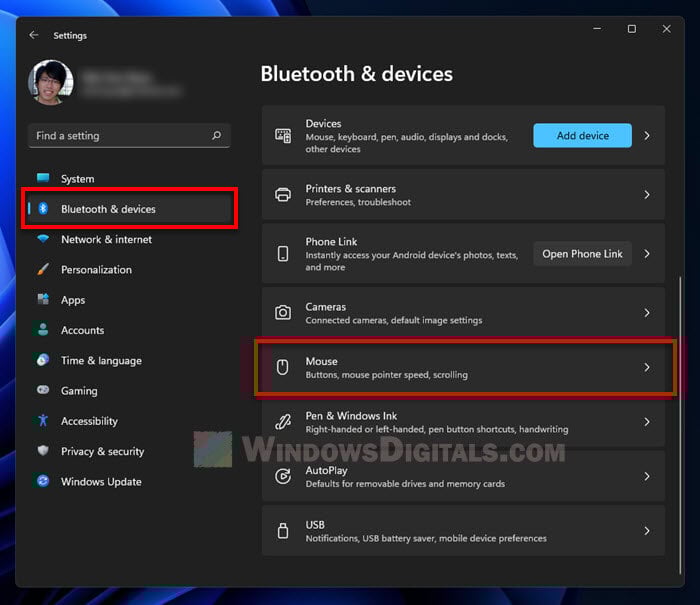Click the Apps icon in sidebar
700x605 pixels.
tap(43, 299)
